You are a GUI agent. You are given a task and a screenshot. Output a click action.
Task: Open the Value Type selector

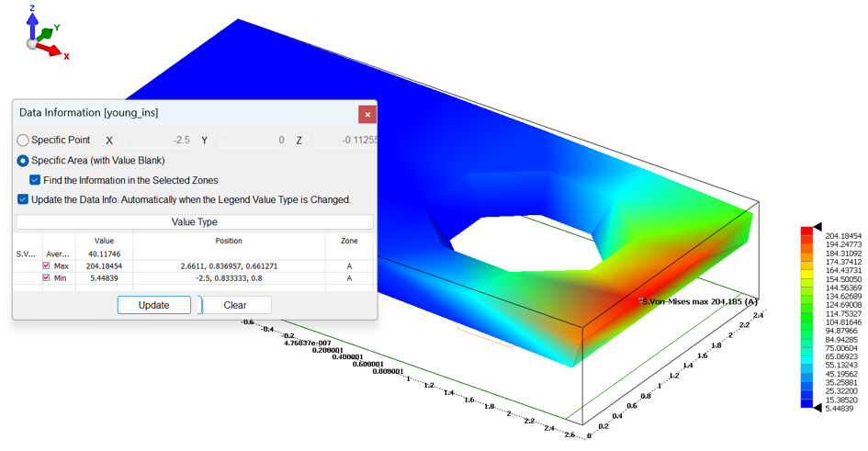point(195,222)
